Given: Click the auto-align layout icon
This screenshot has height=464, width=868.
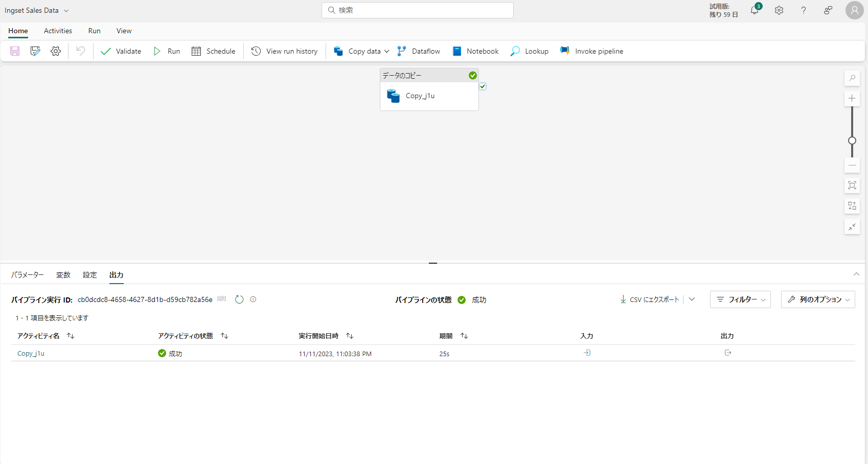Looking at the screenshot, I should (852, 206).
